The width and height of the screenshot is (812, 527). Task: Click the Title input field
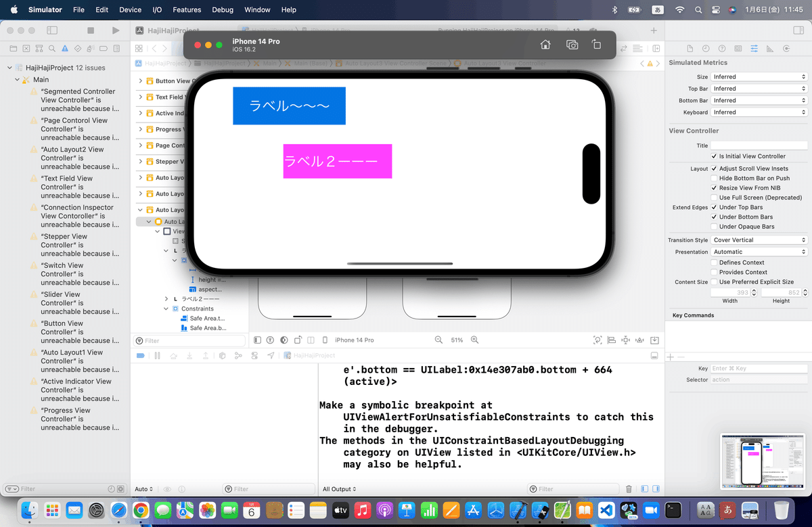click(x=759, y=145)
